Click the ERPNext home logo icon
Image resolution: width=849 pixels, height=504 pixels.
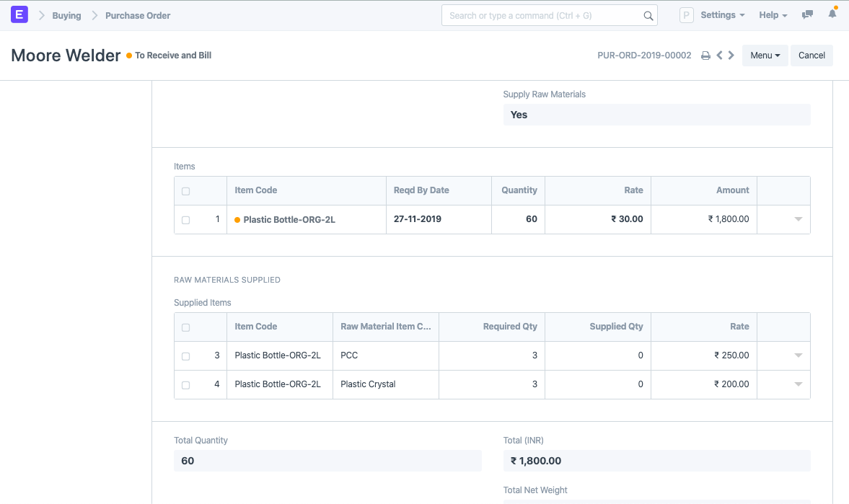[19, 15]
